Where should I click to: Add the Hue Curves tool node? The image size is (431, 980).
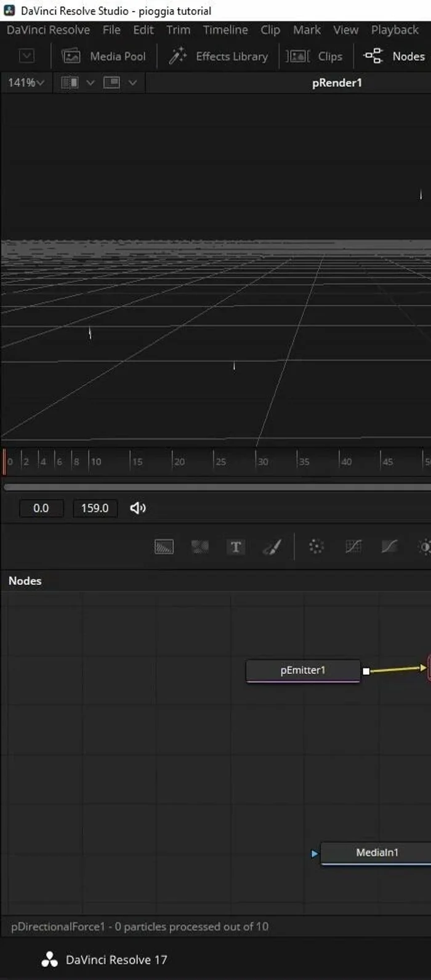pos(389,547)
